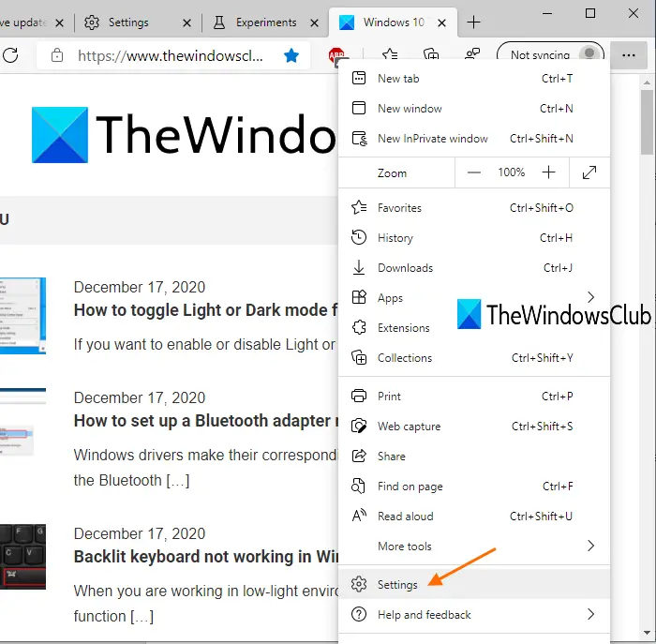The width and height of the screenshot is (656, 644).
Task: Open the Backlit keyboard article
Action: (x=205, y=557)
